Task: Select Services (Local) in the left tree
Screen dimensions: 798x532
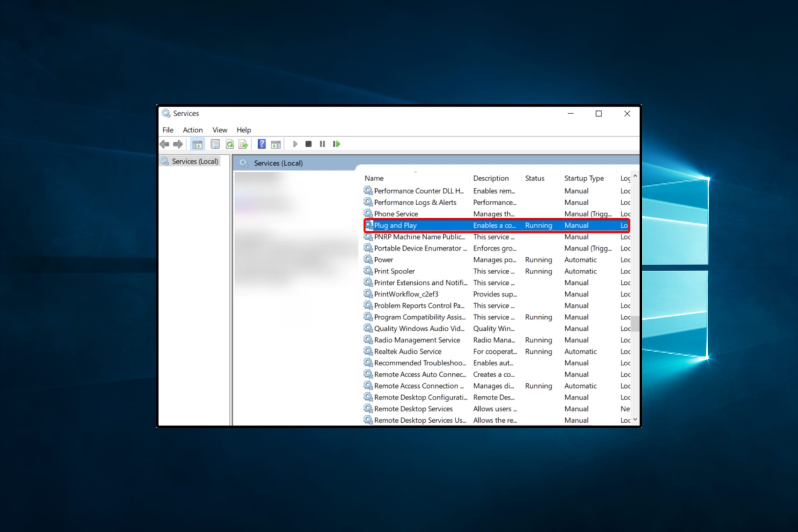Action: tap(195, 161)
